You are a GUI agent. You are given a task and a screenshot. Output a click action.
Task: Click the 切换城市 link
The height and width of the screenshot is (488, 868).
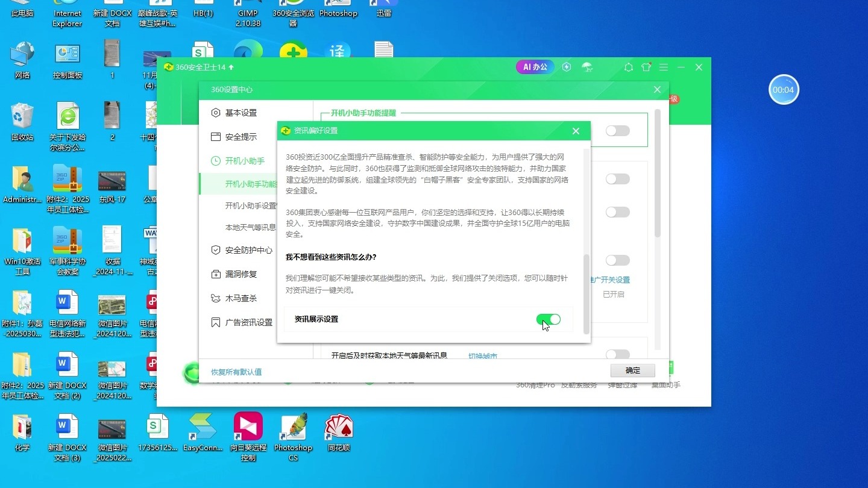coord(483,356)
